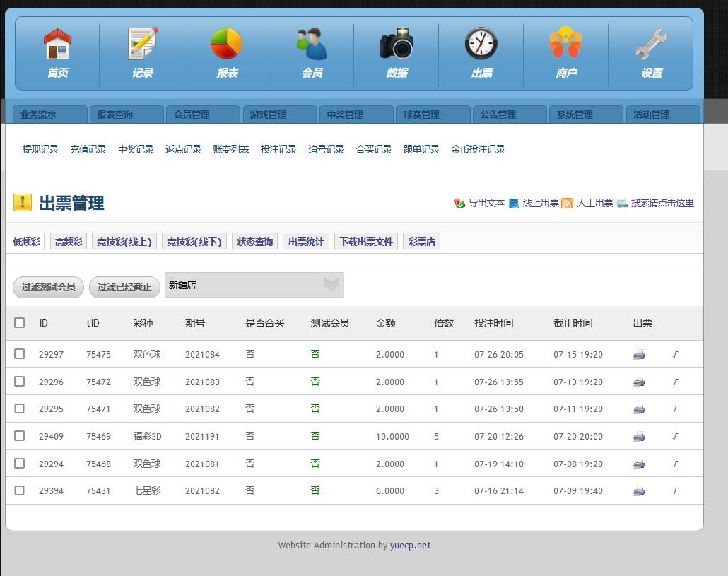This screenshot has height=576, width=728.
Task: Click the printer icon for ID 29297
Action: click(x=639, y=355)
